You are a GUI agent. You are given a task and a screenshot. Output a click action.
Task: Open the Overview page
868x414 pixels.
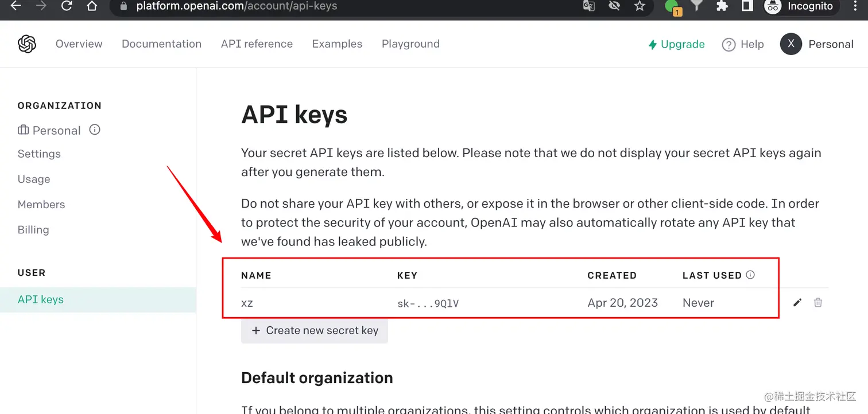click(79, 44)
